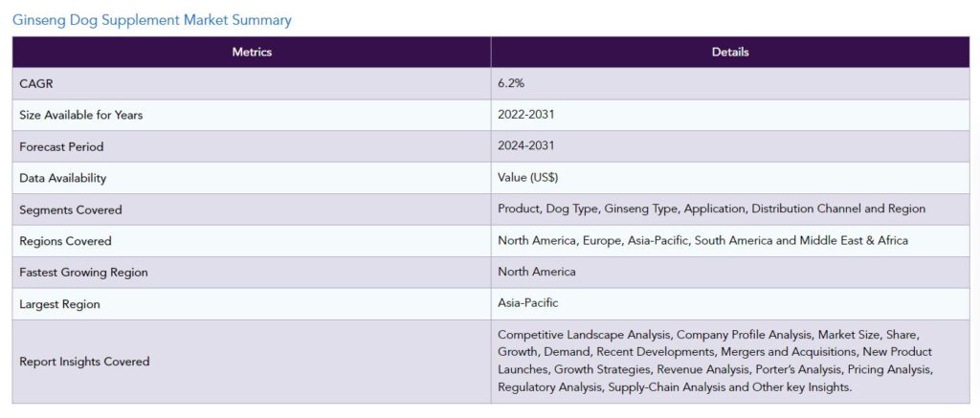This screenshot has width=980, height=418.
Task: Click the Largest Region label
Action: point(60,304)
